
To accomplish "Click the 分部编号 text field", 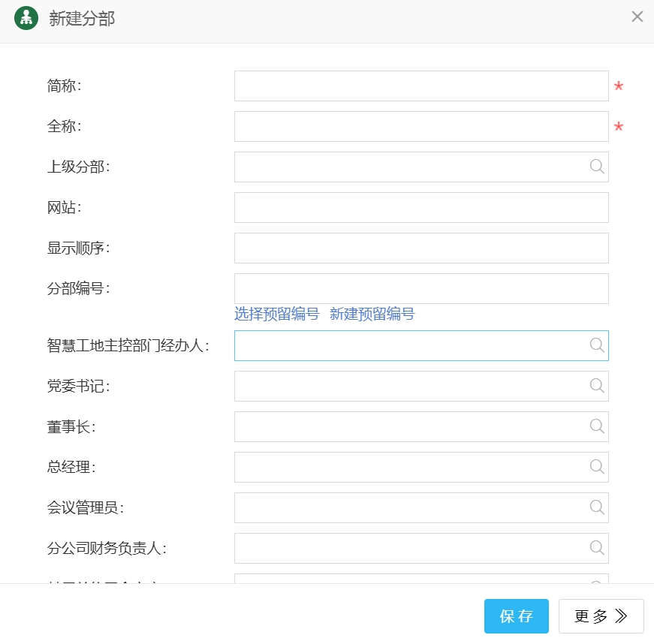I will (420, 289).
